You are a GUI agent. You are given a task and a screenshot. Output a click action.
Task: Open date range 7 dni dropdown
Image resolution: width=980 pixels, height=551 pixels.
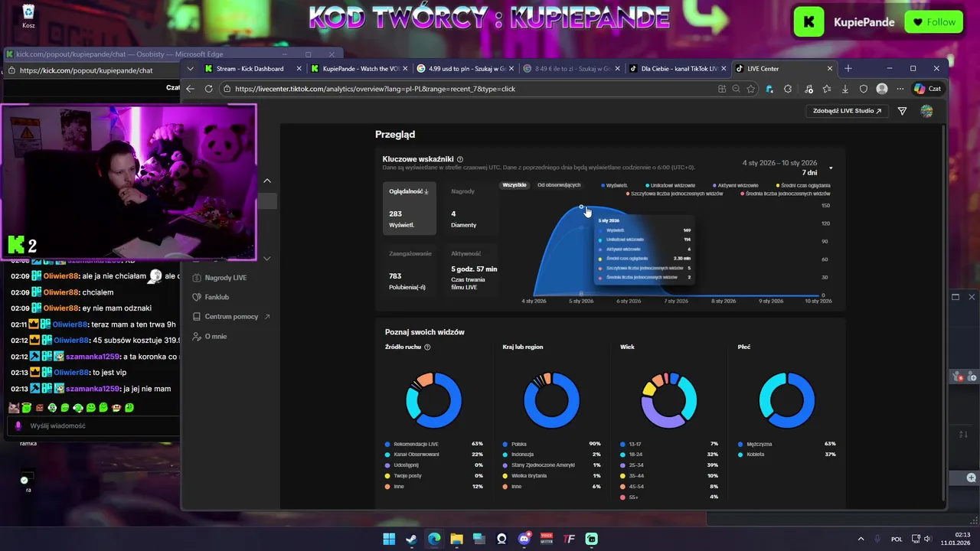pyautogui.click(x=831, y=168)
